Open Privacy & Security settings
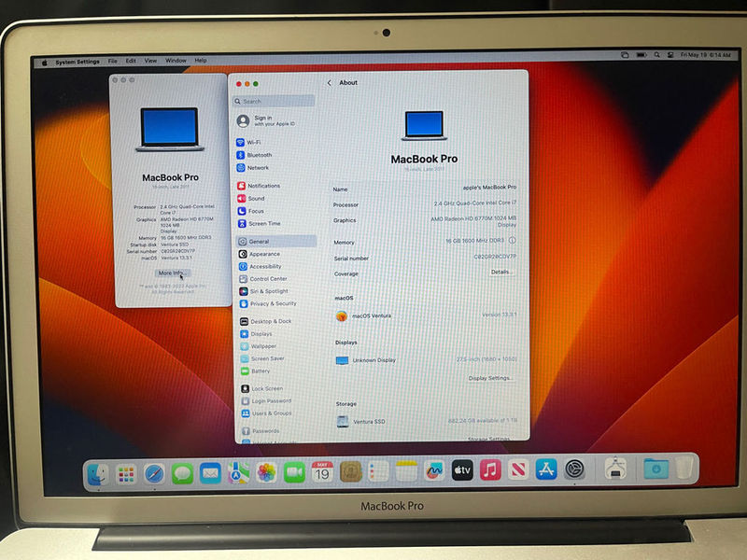 point(268,303)
